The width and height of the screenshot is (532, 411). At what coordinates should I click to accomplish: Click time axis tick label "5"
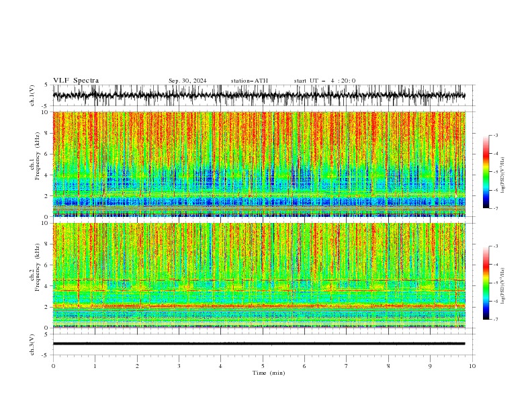coord(263,366)
